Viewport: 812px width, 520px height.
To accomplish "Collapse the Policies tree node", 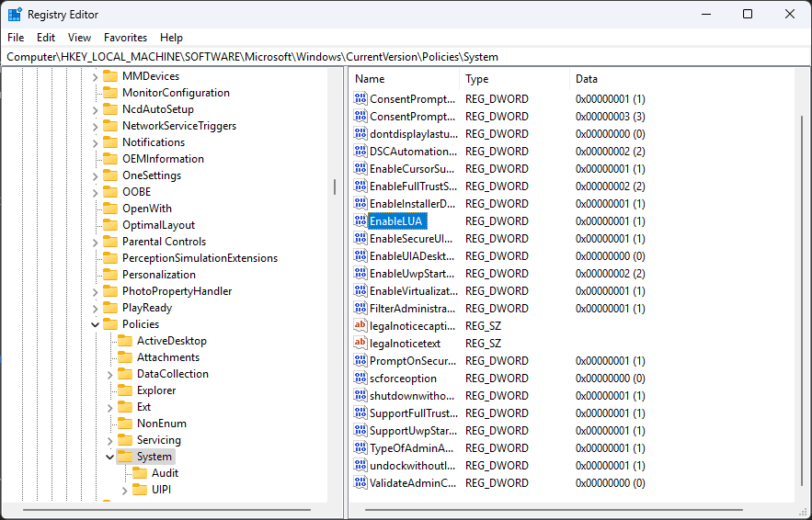I will point(96,324).
